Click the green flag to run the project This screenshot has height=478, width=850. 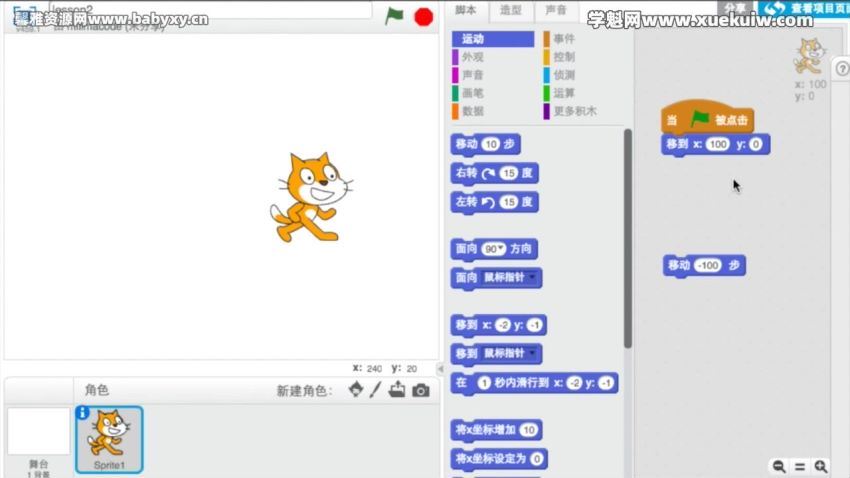[x=394, y=16]
